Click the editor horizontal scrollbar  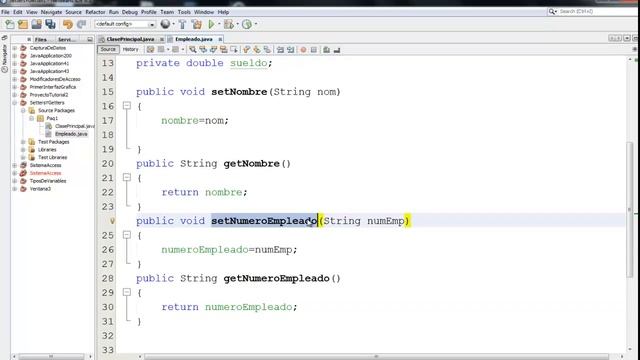pos(376,356)
